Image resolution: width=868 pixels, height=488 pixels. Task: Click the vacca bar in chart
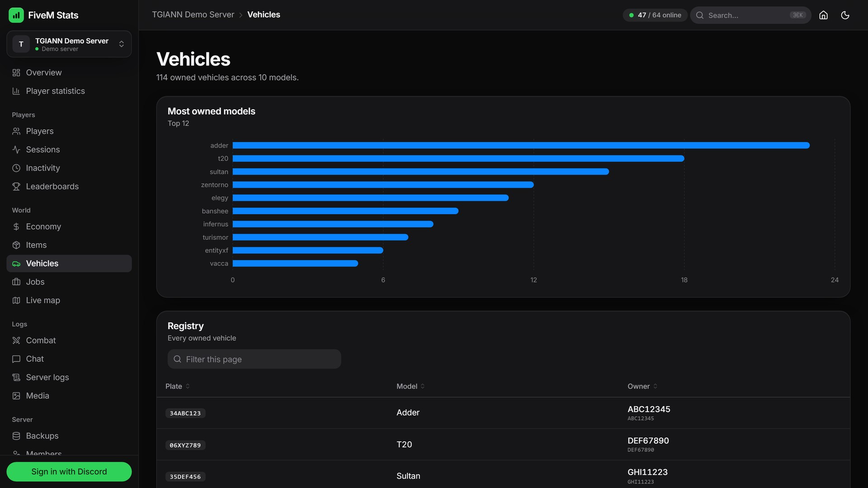click(295, 263)
